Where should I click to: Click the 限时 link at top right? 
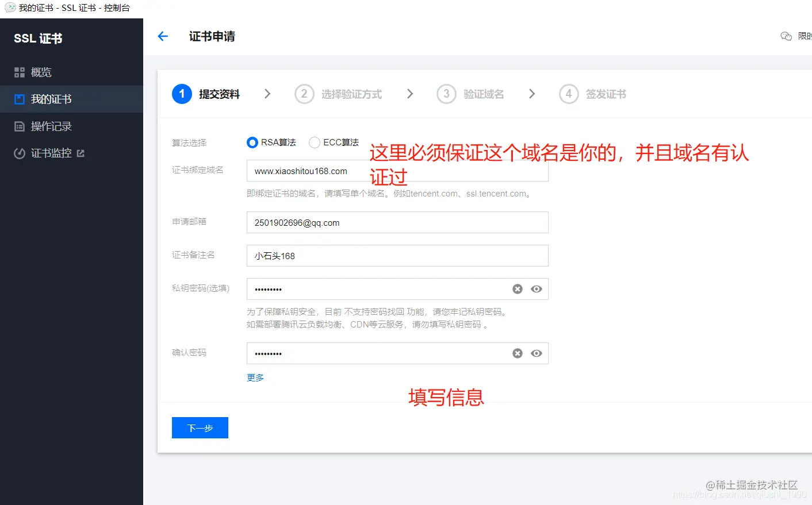pyautogui.click(x=805, y=36)
